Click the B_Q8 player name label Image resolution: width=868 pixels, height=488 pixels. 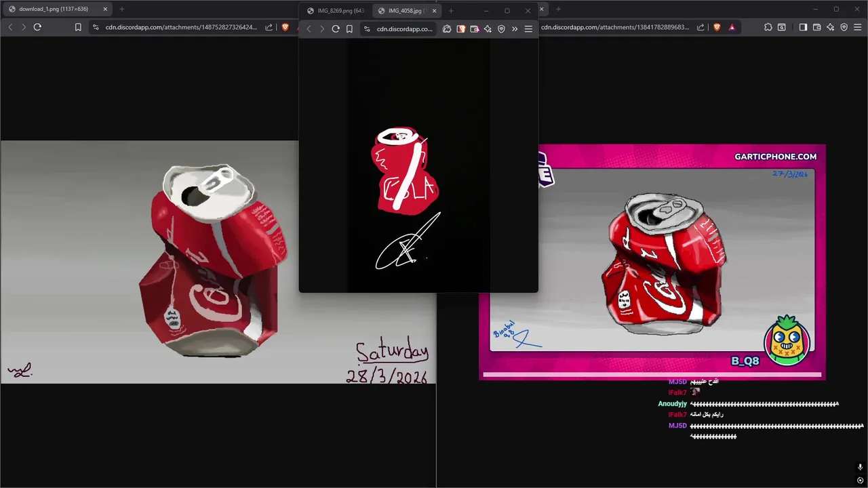745,361
